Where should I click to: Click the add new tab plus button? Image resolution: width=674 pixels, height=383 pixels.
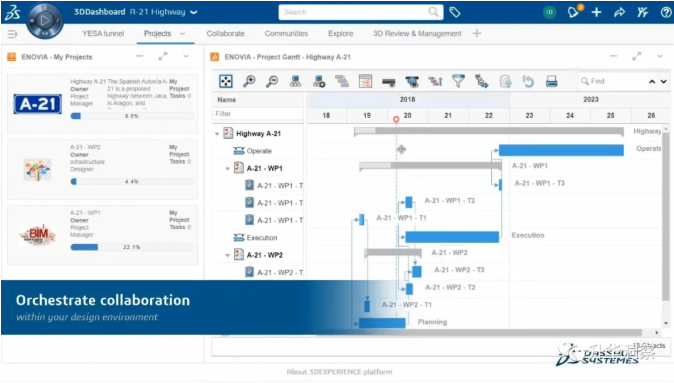(477, 33)
